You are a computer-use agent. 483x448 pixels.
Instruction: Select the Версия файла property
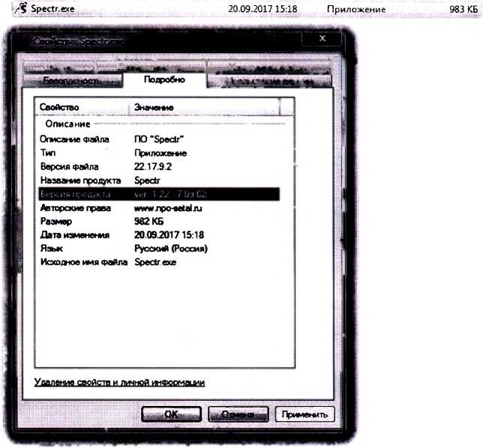(x=69, y=167)
